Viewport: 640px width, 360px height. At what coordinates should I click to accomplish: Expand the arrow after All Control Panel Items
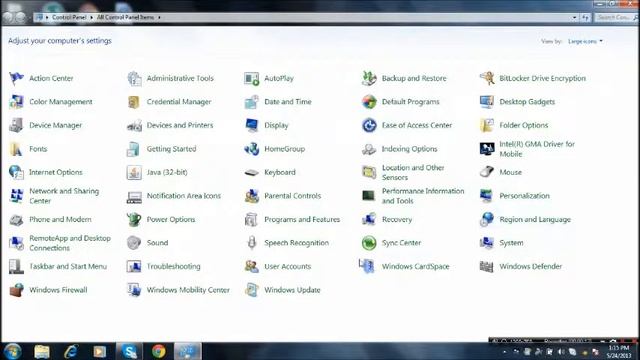pos(159,18)
